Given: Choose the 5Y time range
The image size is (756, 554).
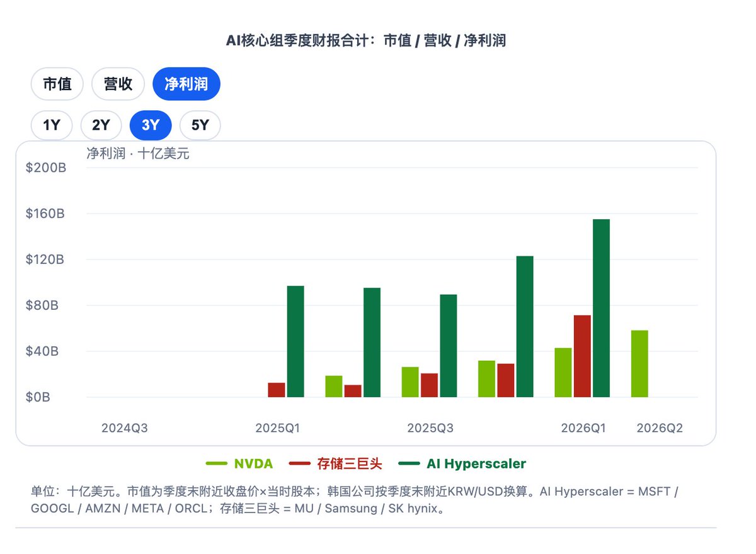Looking at the screenshot, I should click(x=200, y=125).
